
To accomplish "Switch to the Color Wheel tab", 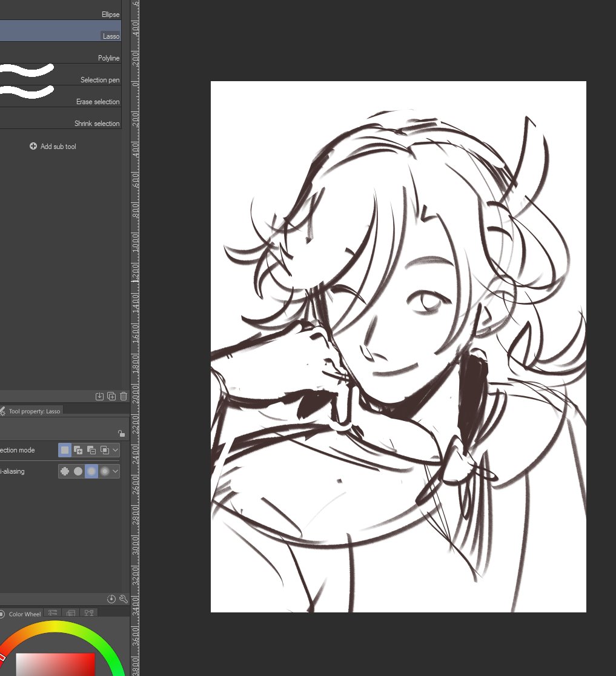I will (21, 614).
